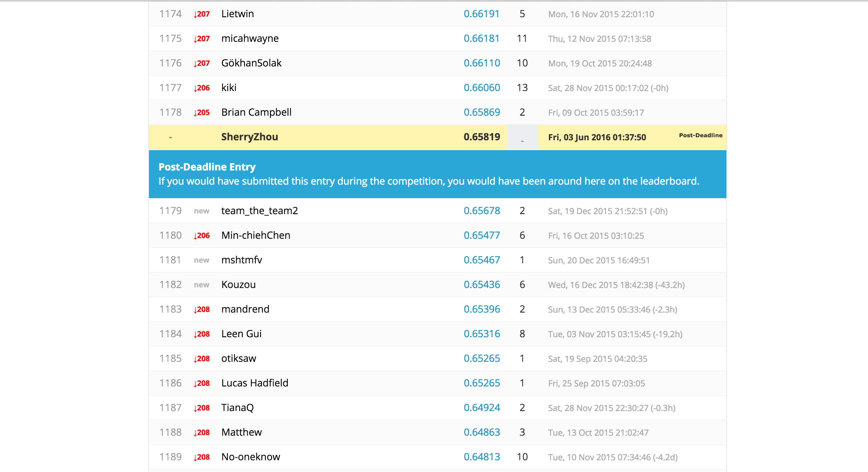Image resolution: width=868 pixels, height=472 pixels.
Task: Click Brian Campbell's name
Action: point(256,112)
